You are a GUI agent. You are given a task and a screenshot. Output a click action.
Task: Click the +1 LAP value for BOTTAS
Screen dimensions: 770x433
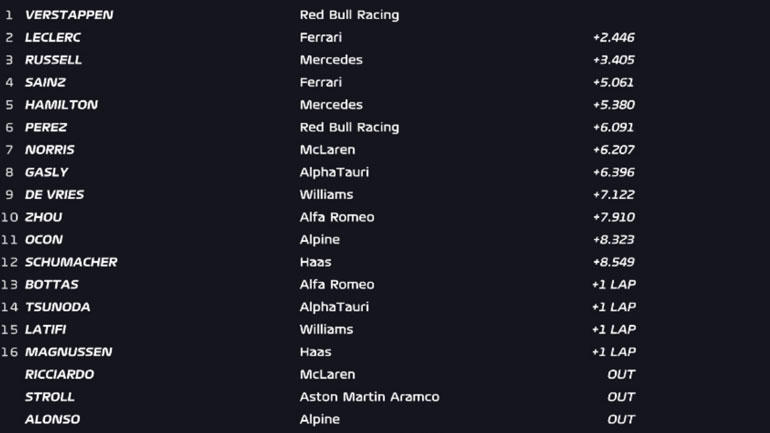click(x=613, y=285)
